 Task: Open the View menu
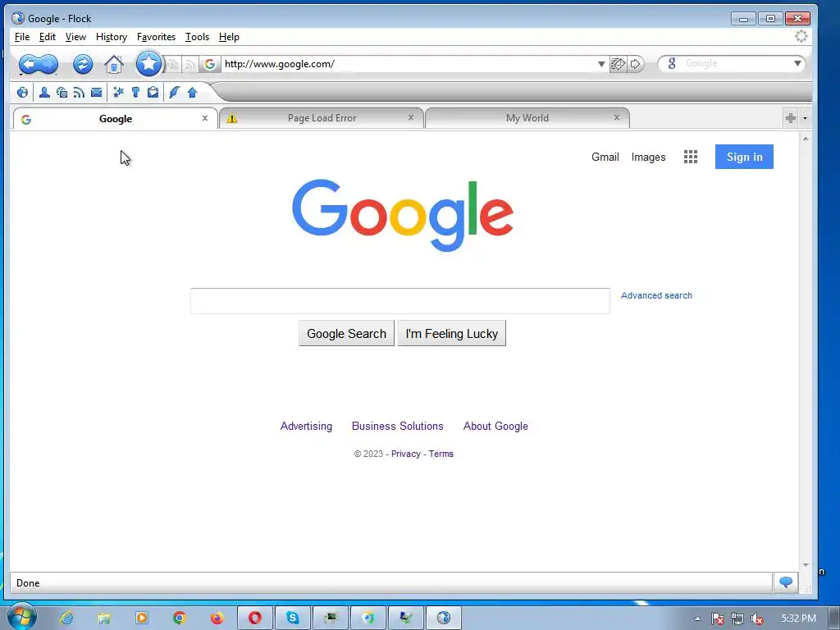[75, 37]
